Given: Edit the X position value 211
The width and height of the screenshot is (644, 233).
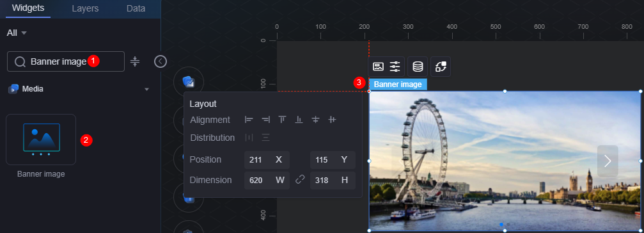Looking at the screenshot, I should [267, 160].
